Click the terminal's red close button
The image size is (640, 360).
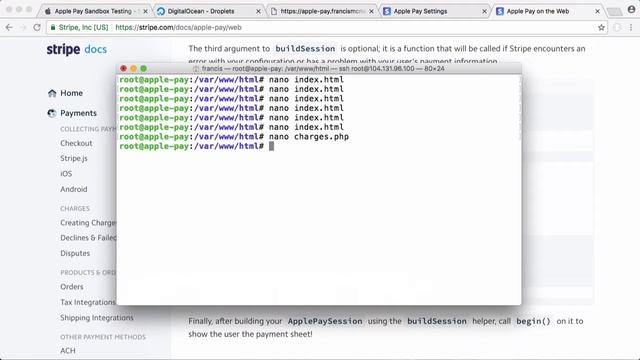tap(124, 69)
